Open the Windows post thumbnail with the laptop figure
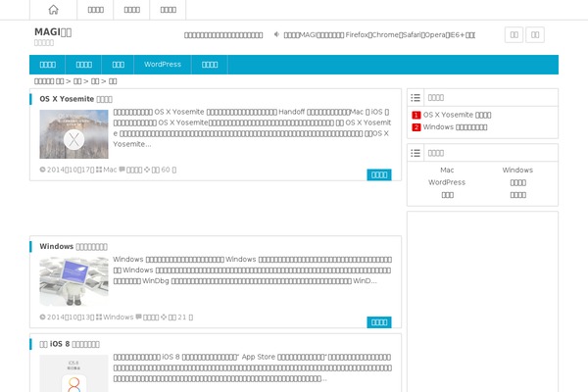 (73, 281)
